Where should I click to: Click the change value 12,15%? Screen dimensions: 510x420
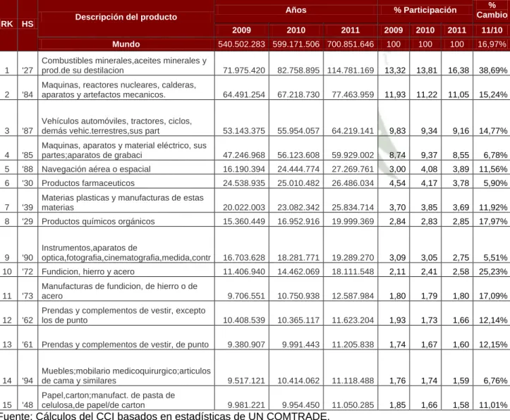[493, 345]
